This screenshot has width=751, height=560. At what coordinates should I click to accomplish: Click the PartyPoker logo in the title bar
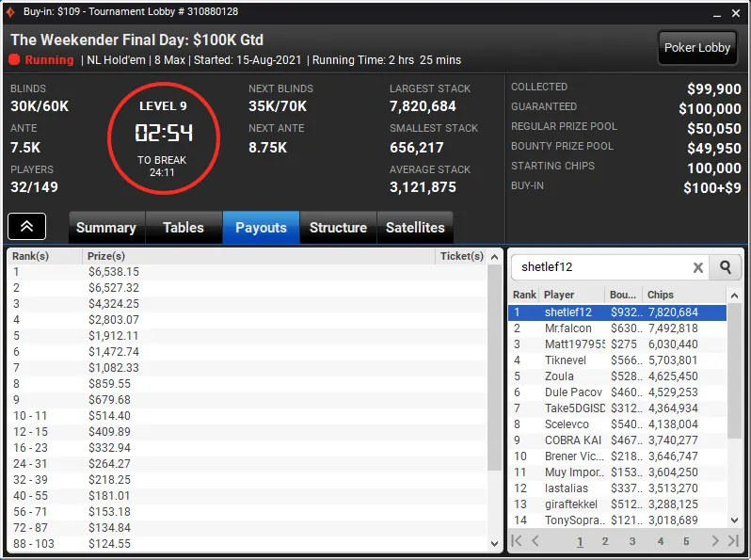10,11
